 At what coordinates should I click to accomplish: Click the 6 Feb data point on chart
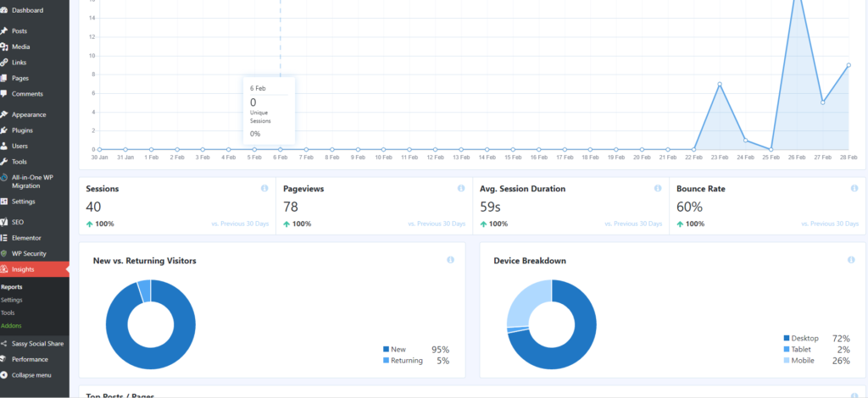[280, 149]
